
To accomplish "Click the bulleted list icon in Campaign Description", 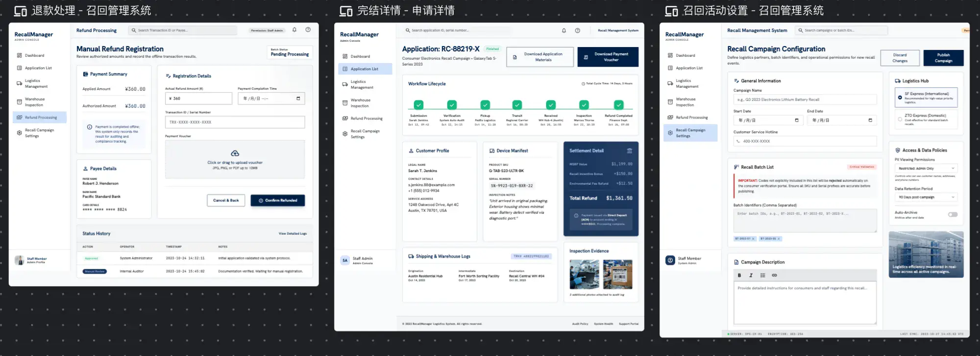I will tap(762, 276).
